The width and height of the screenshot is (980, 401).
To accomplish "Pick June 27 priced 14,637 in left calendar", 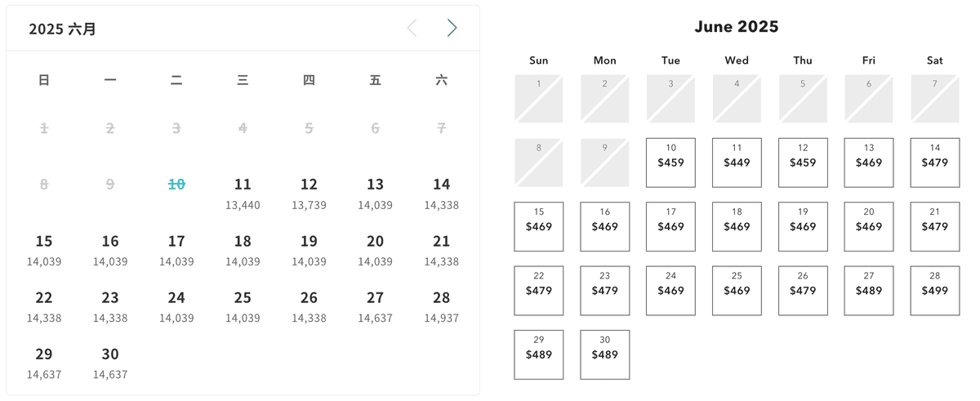I will tap(375, 307).
